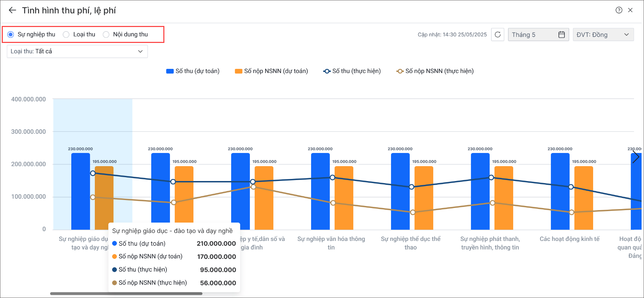Click the refresh data icon
Image resolution: width=644 pixels, height=298 pixels.
pos(497,35)
